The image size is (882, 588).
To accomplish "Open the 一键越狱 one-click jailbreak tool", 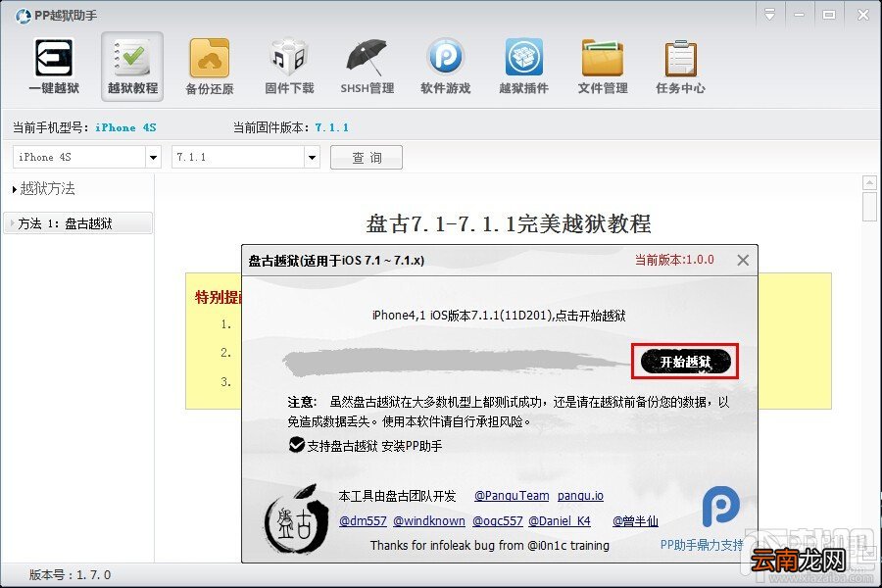I will click(54, 66).
